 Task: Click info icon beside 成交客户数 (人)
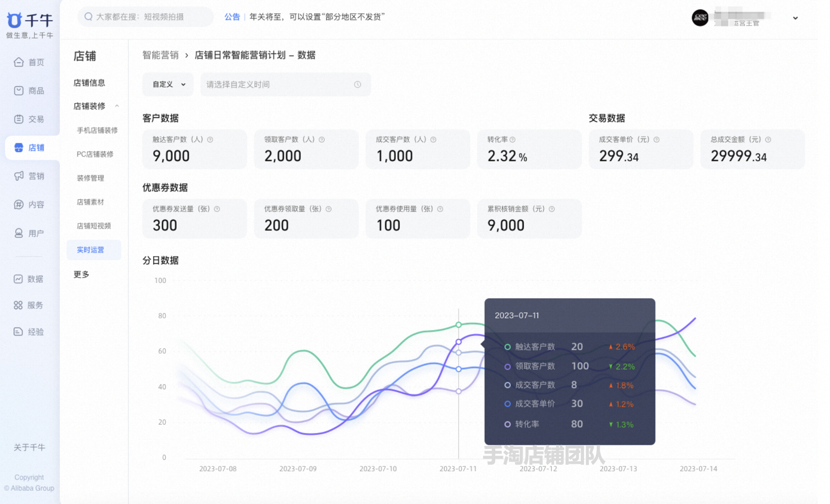click(433, 140)
